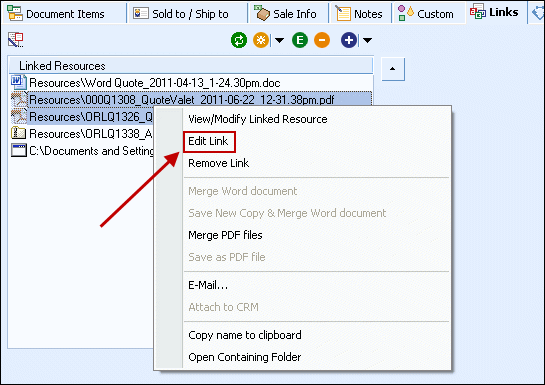The image size is (545, 385).
Task: Switch to the Sale Info tab
Action: coord(285,14)
